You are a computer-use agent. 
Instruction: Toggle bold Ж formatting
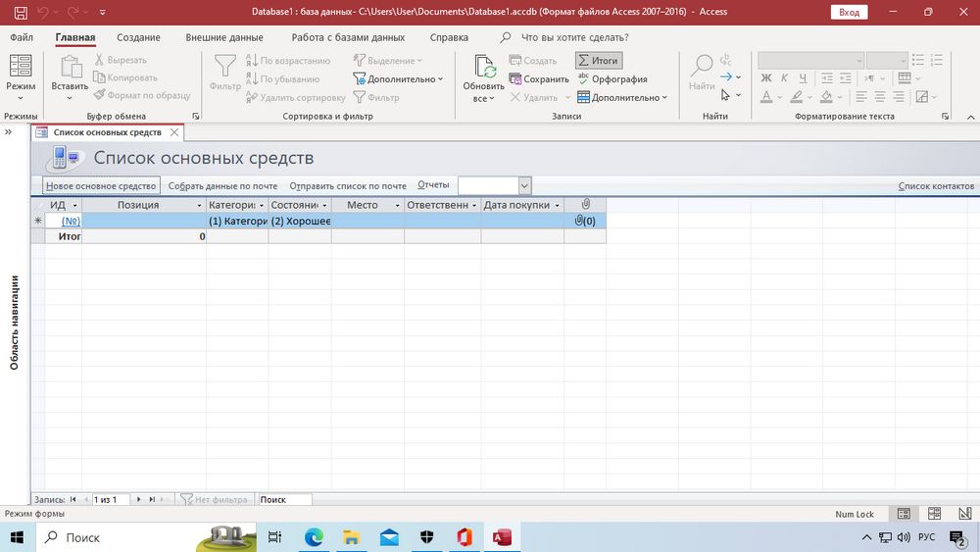tap(766, 78)
